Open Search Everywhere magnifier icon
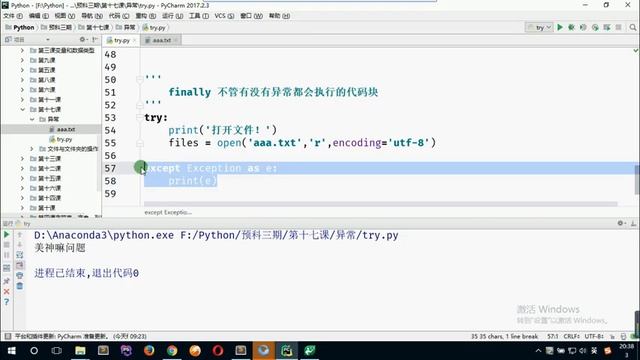The image size is (640, 360). point(633,27)
